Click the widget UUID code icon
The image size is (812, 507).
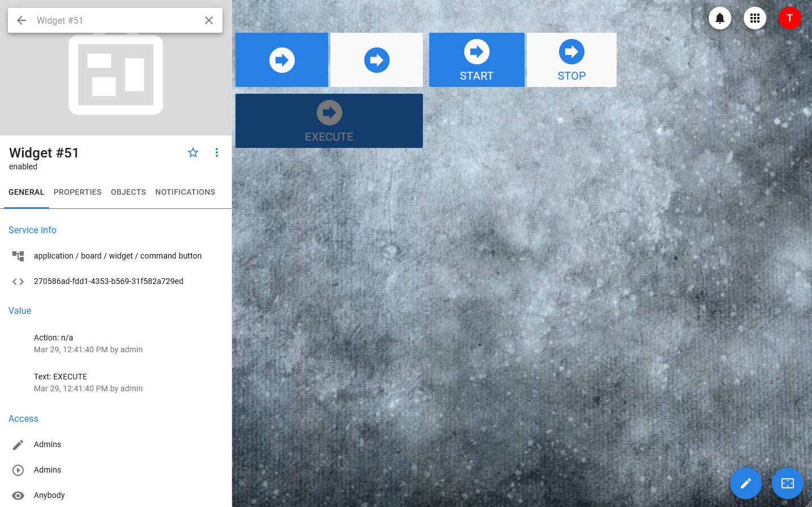(x=18, y=281)
